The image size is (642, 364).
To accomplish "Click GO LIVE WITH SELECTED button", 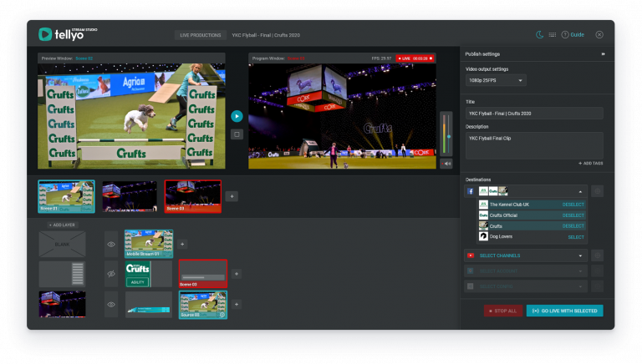I will 564,311.
